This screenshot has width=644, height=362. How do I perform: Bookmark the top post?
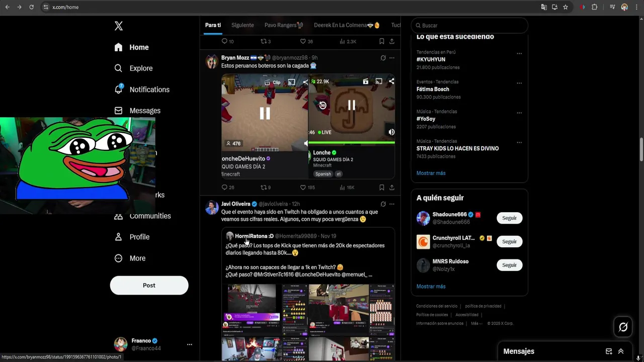click(381, 41)
